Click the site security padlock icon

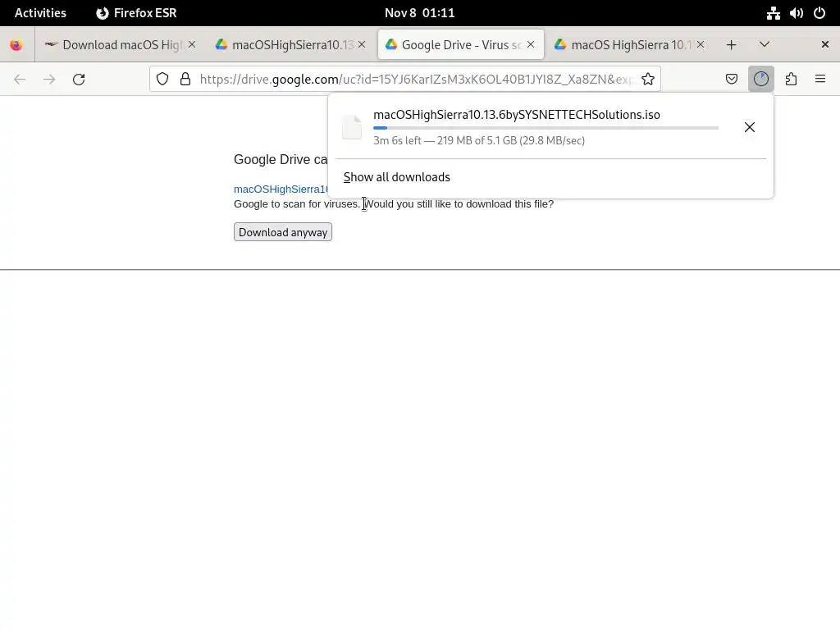[185, 80]
